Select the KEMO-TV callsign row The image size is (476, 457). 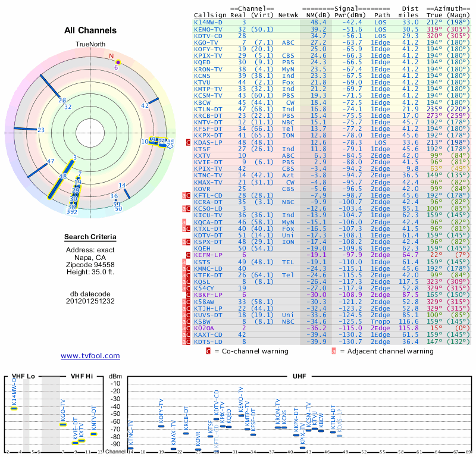pos(209,29)
